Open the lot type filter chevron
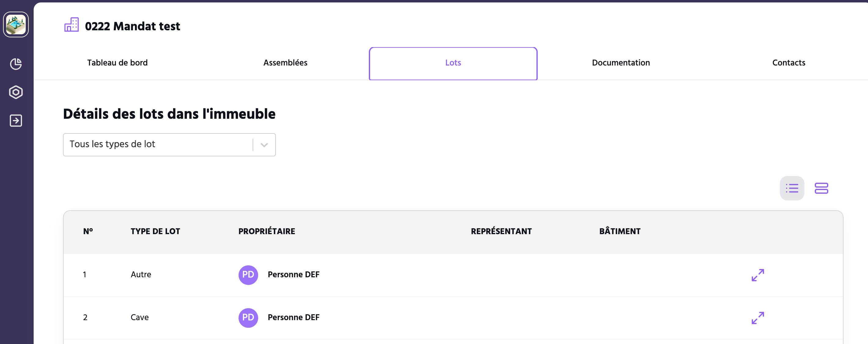 264,145
